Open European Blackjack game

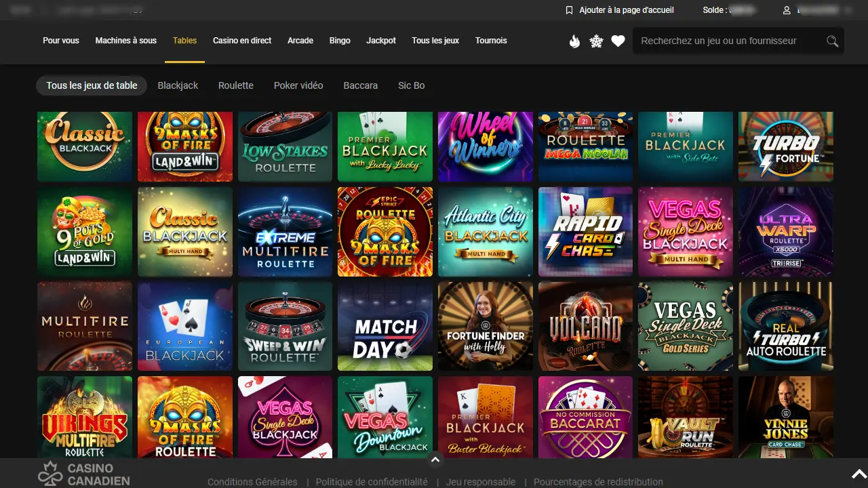click(x=185, y=327)
